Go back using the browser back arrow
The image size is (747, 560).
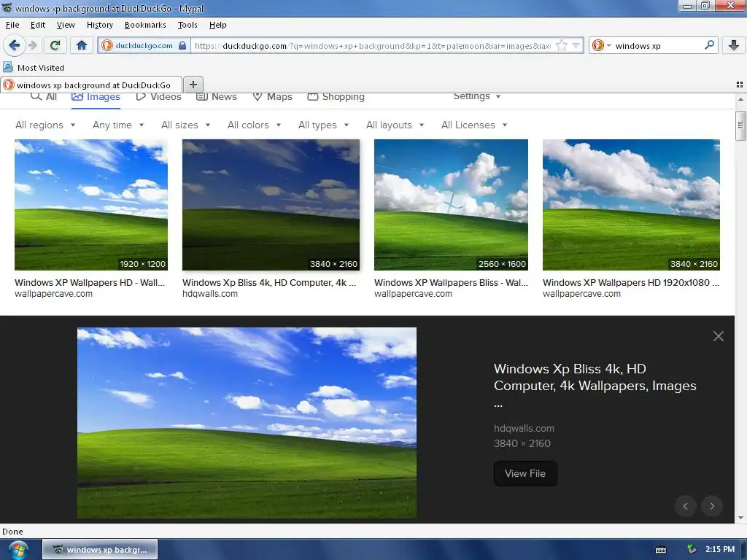click(x=14, y=45)
